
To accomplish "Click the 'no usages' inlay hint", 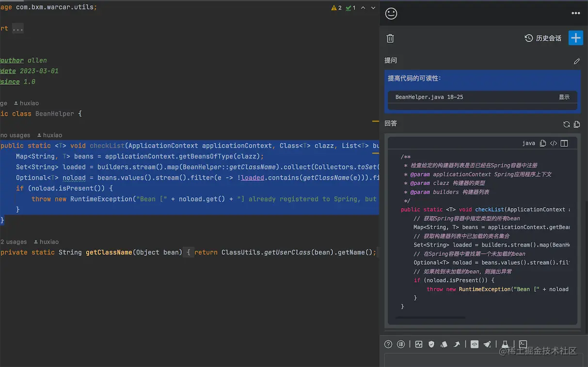I will click(x=15, y=135).
